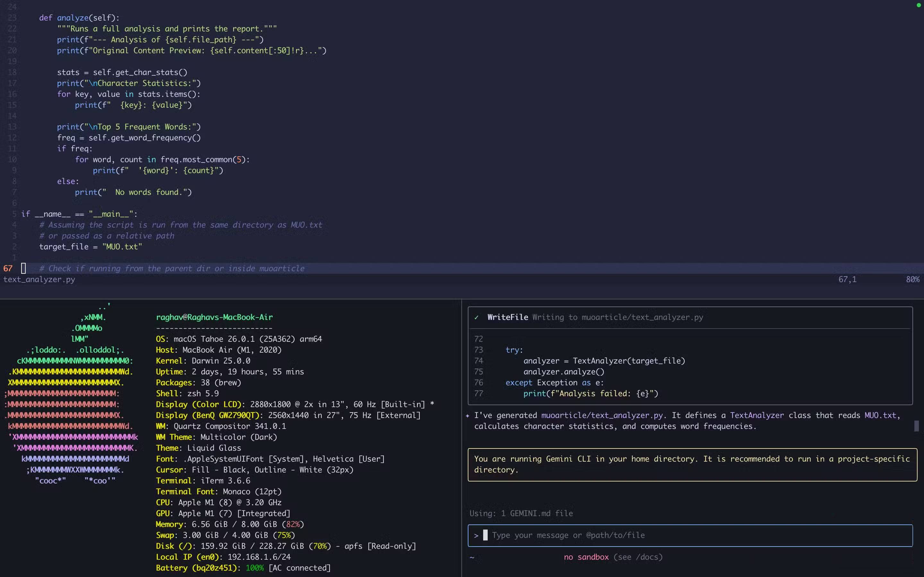The image size is (924, 577).
Task: Click the raghav@Raghavs-MacBook-Air neofetch header
Action: click(x=214, y=317)
